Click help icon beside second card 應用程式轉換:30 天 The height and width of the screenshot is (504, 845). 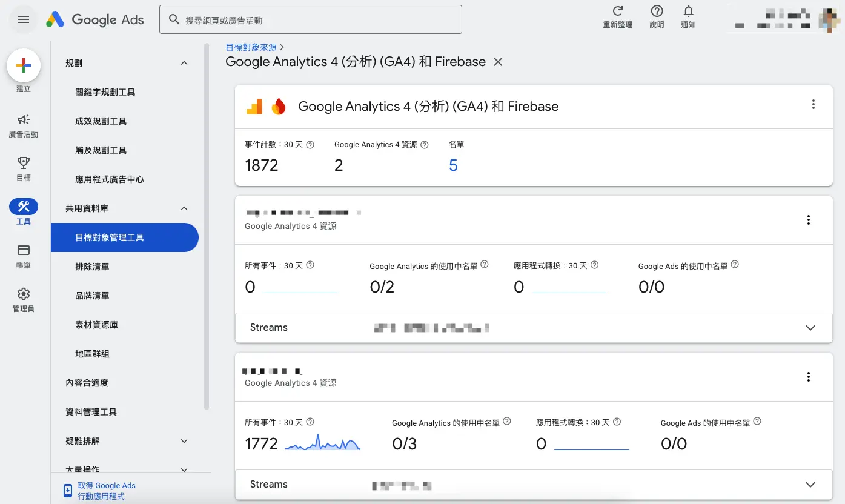(x=617, y=422)
